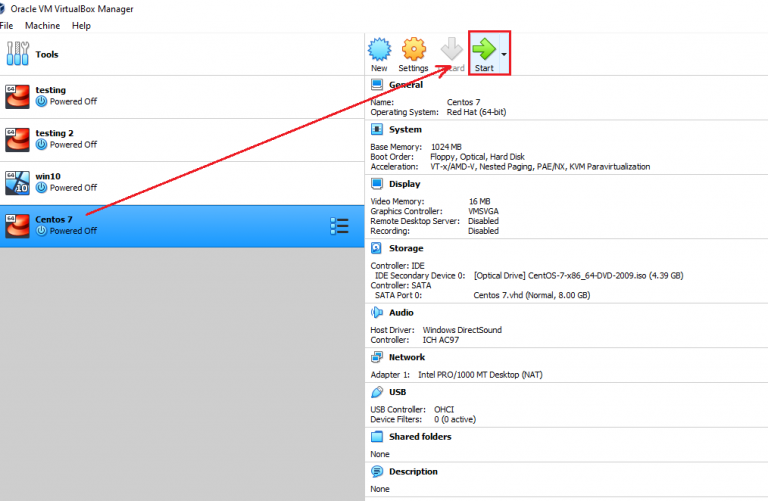Click the Boot Order Floppy, Optical, Hard Disk value
The width and height of the screenshot is (768, 501).
tap(478, 156)
